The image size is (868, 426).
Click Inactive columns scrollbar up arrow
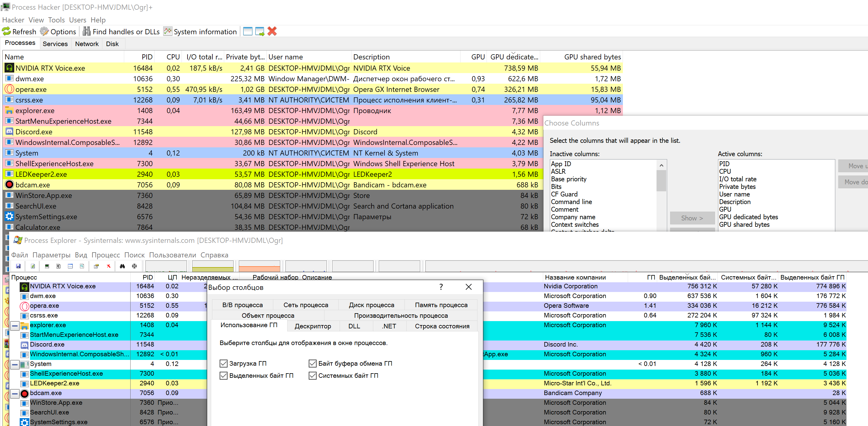tap(661, 165)
